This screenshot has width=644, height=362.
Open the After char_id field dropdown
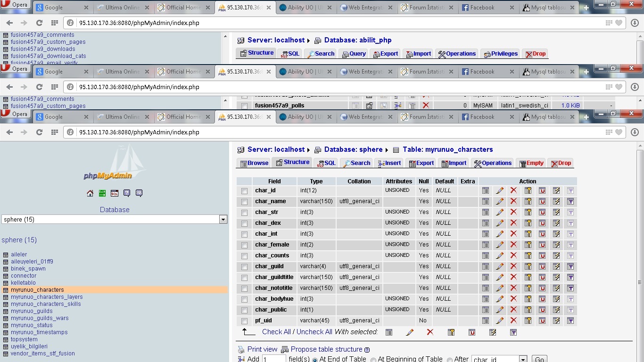499,359
